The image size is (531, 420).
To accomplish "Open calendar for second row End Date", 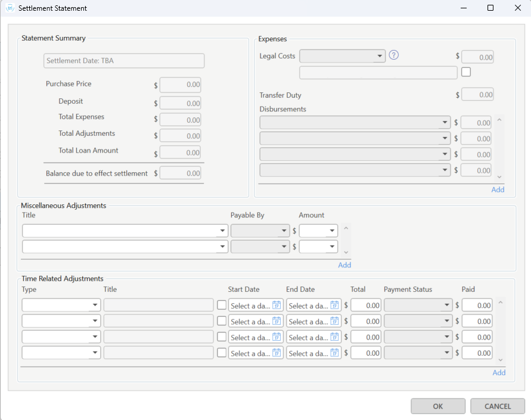I will [x=335, y=321].
